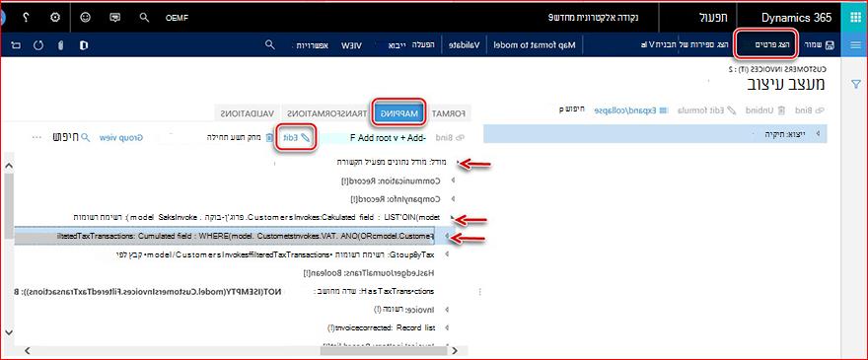Click the Validate action

[x=464, y=44]
